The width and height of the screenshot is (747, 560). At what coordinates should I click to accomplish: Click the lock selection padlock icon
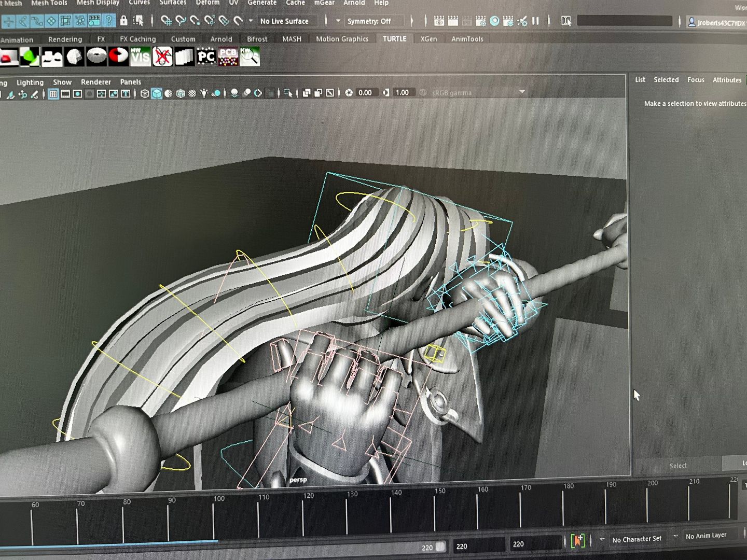(123, 21)
